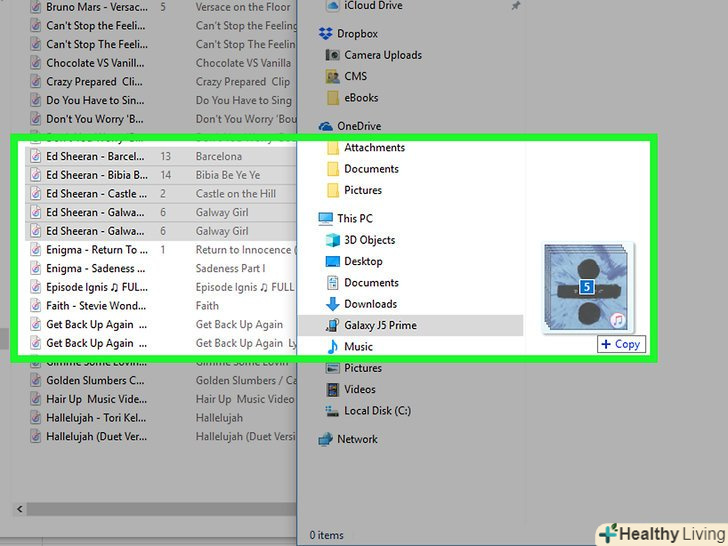Select the OneDrive tree label
This screenshot has height=546, width=728.
point(359,126)
